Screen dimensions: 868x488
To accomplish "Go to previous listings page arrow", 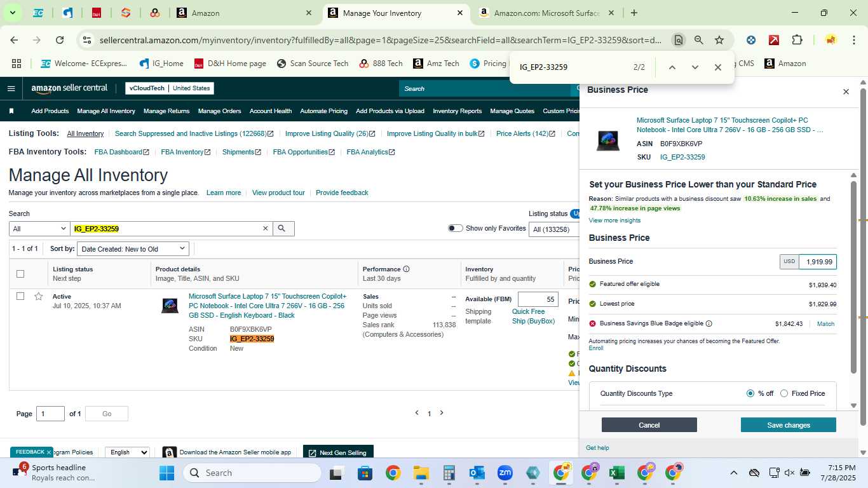I will pyautogui.click(x=417, y=413).
